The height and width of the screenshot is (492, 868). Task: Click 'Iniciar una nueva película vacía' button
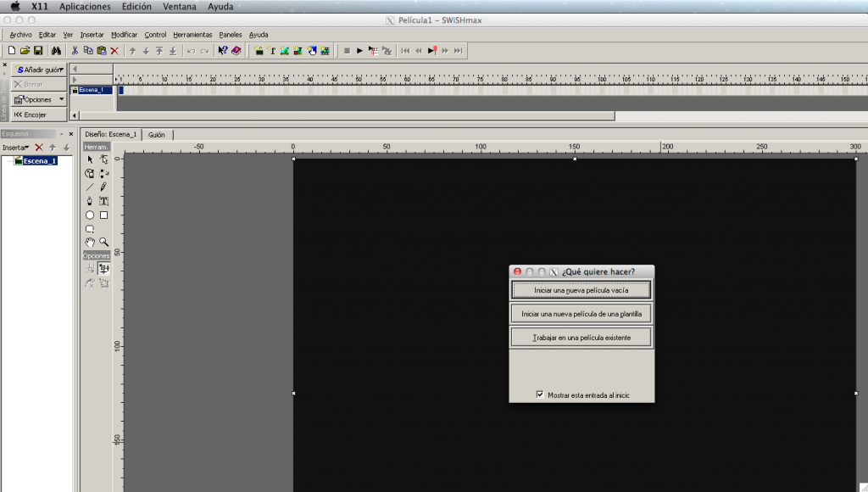pos(581,290)
